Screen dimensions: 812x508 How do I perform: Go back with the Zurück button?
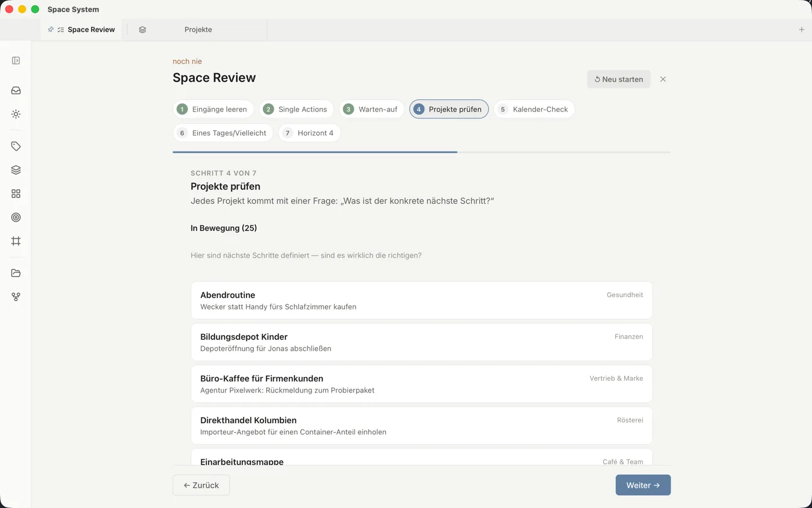pyautogui.click(x=201, y=485)
